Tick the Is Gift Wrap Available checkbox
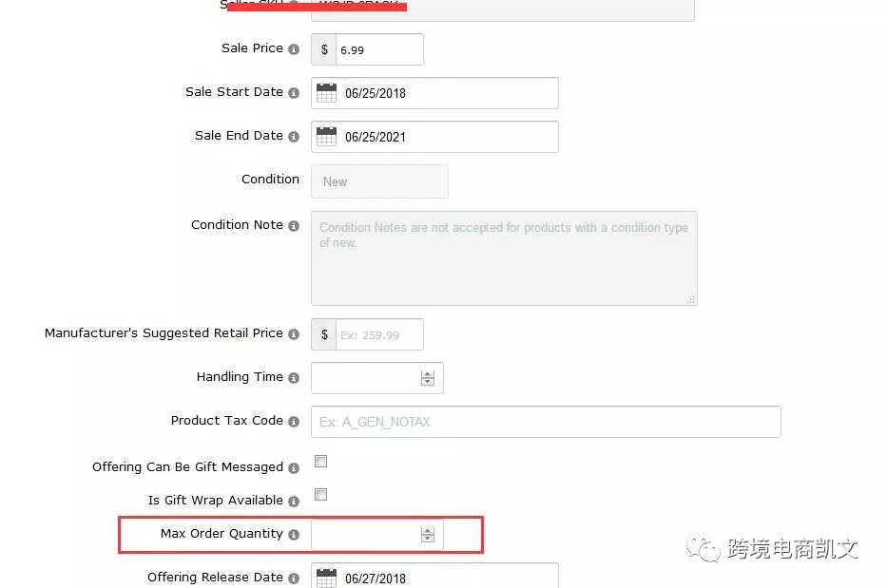 tap(321, 495)
